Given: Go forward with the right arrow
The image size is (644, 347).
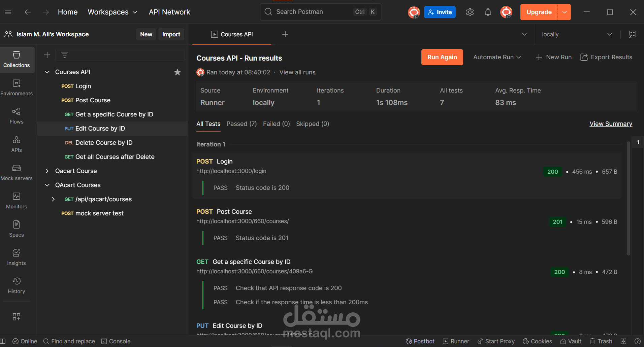Looking at the screenshot, I should point(46,12).
